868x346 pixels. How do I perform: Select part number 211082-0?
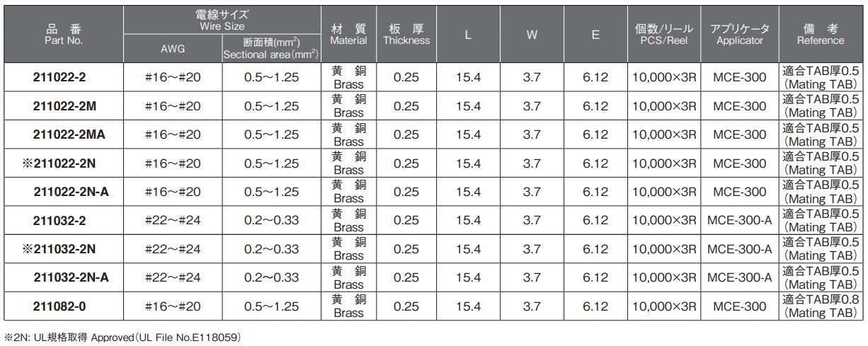63,306
